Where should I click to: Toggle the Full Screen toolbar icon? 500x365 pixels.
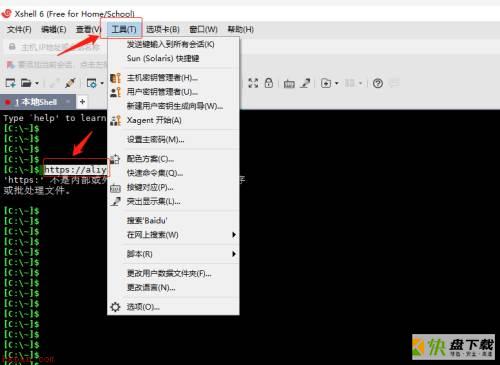coord(253,83)
